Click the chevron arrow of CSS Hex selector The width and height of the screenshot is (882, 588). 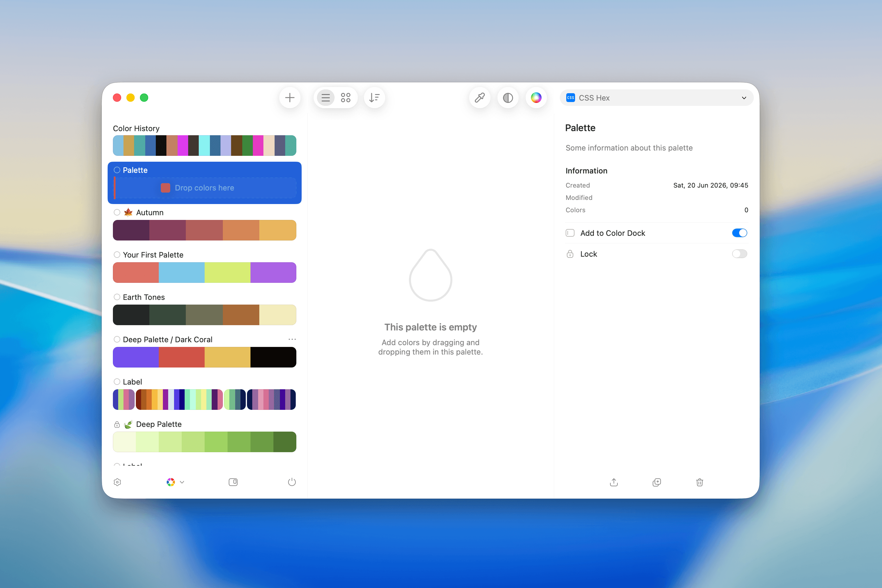point(744,98)
